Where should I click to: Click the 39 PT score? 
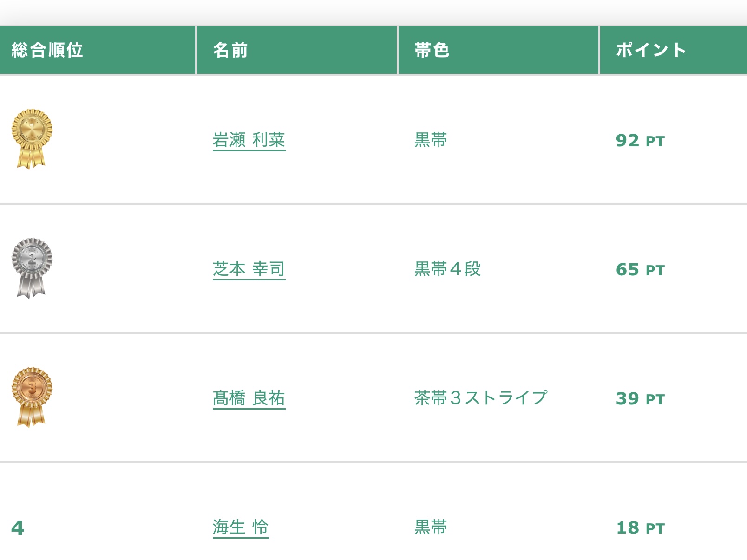[640, 398]
